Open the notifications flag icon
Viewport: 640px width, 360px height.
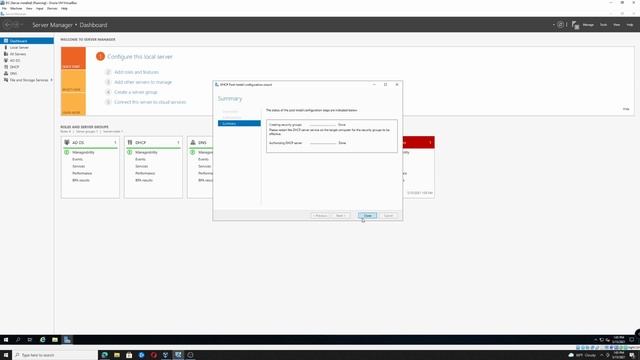coord(575,25)
